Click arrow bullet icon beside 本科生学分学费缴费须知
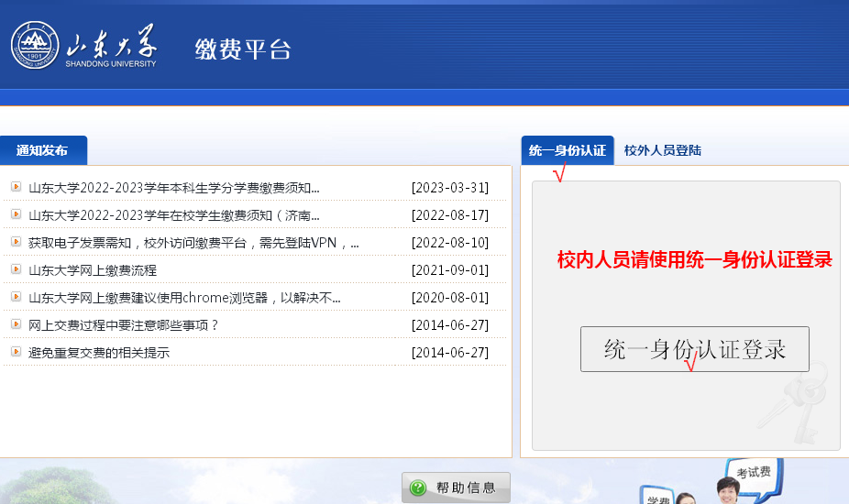849x504 pixels. [17, 187]
